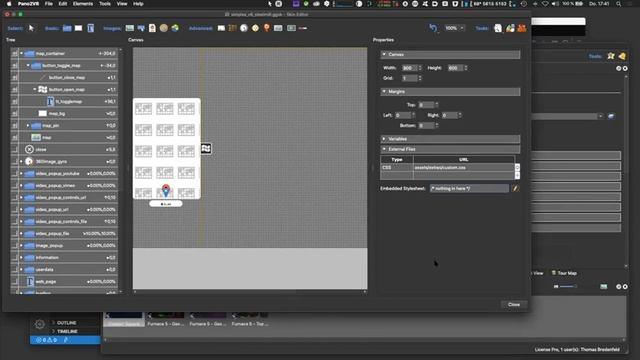640x360 pixels.
Task: Add the Video element from Advanced group
Action: [291, 28]
